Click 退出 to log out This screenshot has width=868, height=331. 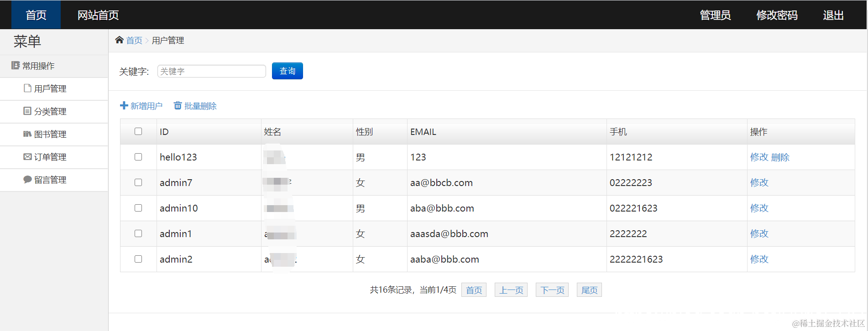(833, 15)
